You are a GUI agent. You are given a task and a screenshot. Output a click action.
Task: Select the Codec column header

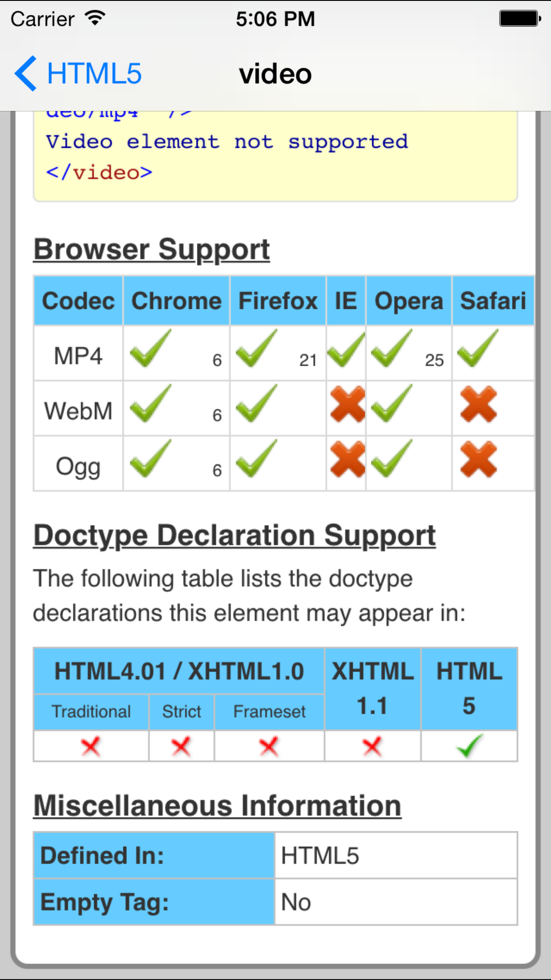[78, 300]
